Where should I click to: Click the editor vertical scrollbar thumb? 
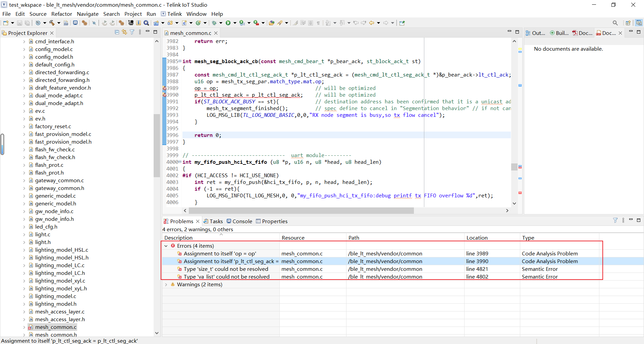(x=514, y=167)
